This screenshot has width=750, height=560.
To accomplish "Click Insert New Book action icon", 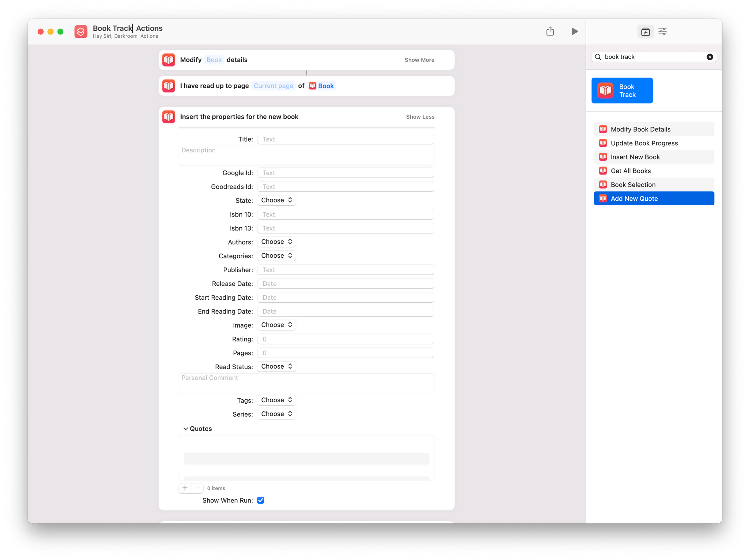I will click(604, 157).
